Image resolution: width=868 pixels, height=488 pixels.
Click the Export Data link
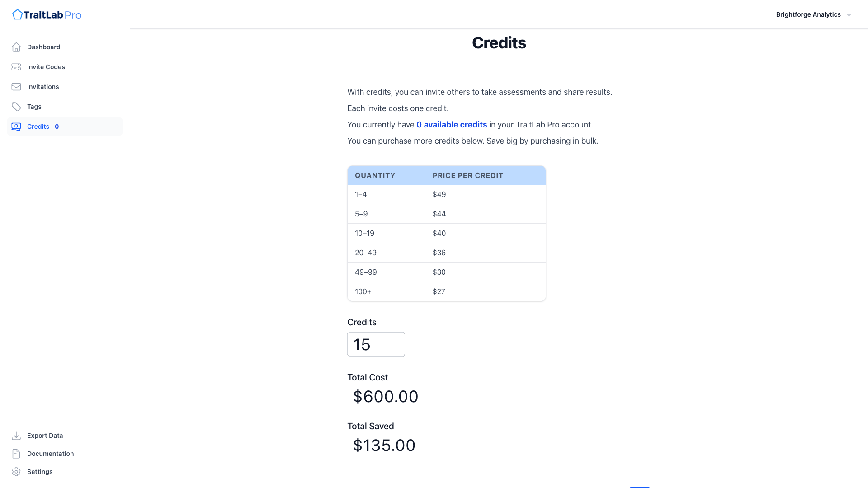(45, 436)
